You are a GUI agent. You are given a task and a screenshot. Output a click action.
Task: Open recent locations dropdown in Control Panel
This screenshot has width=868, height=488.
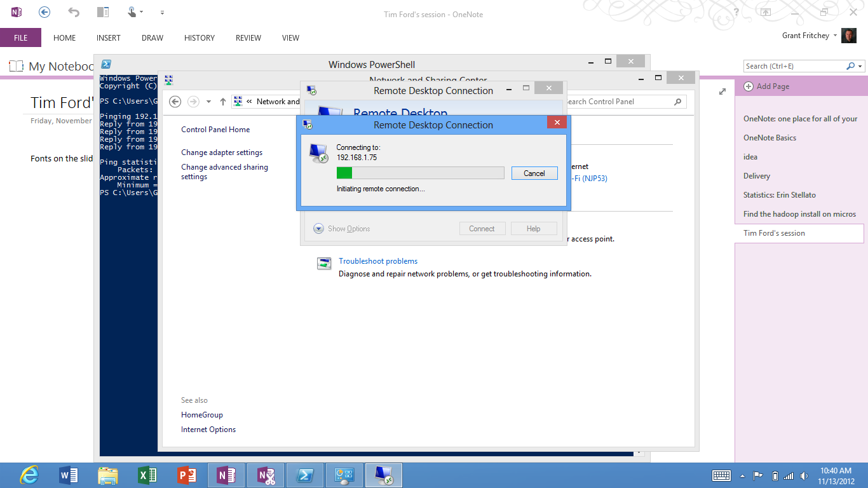tap(208, 102)
